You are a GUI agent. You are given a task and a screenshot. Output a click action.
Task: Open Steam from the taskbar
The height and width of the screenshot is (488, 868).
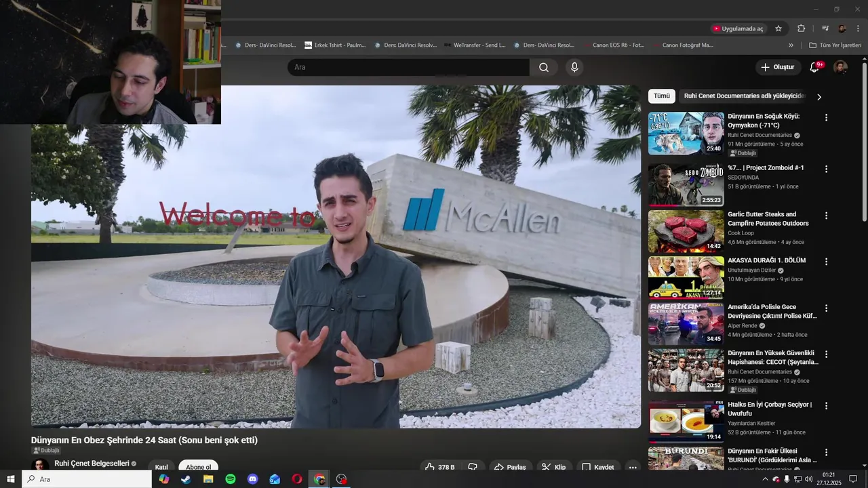click(x=186, y=479)
